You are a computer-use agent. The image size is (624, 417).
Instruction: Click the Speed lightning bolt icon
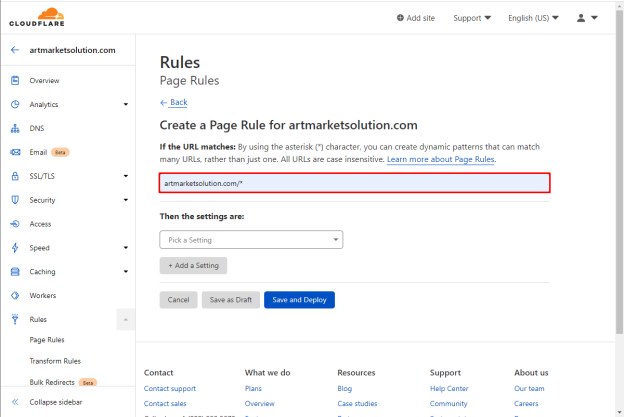15,247
